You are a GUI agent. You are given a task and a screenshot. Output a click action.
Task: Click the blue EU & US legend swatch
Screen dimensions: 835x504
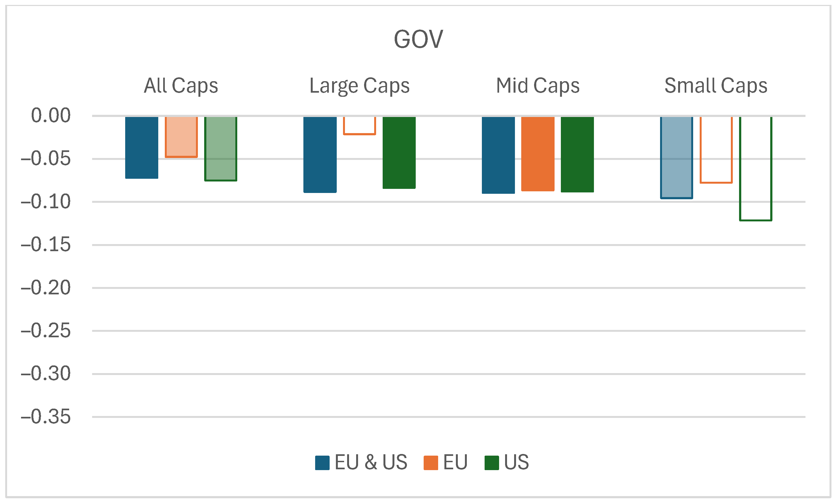click(322, 463)
